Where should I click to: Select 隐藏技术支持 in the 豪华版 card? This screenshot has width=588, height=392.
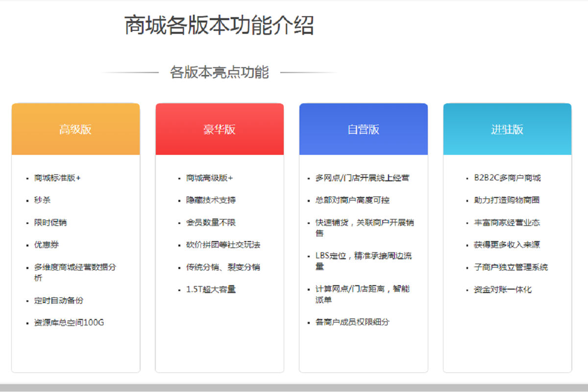click(x=211, y=200)
